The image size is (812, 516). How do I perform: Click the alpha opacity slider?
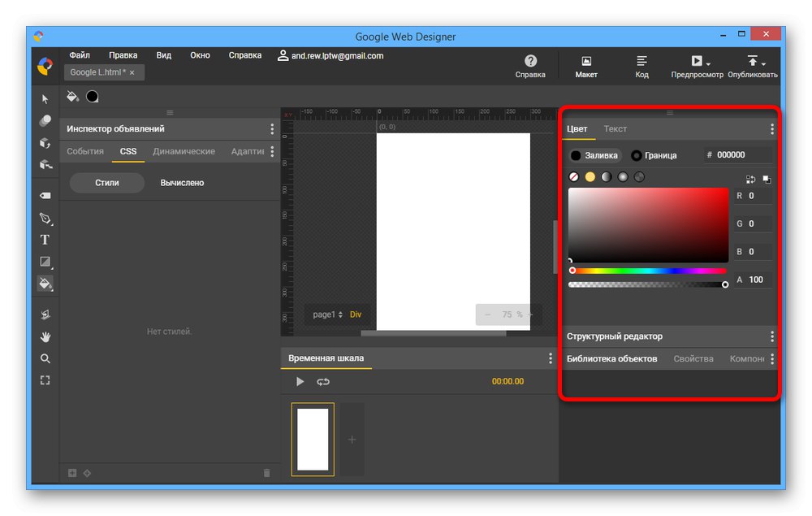(647, 284)
